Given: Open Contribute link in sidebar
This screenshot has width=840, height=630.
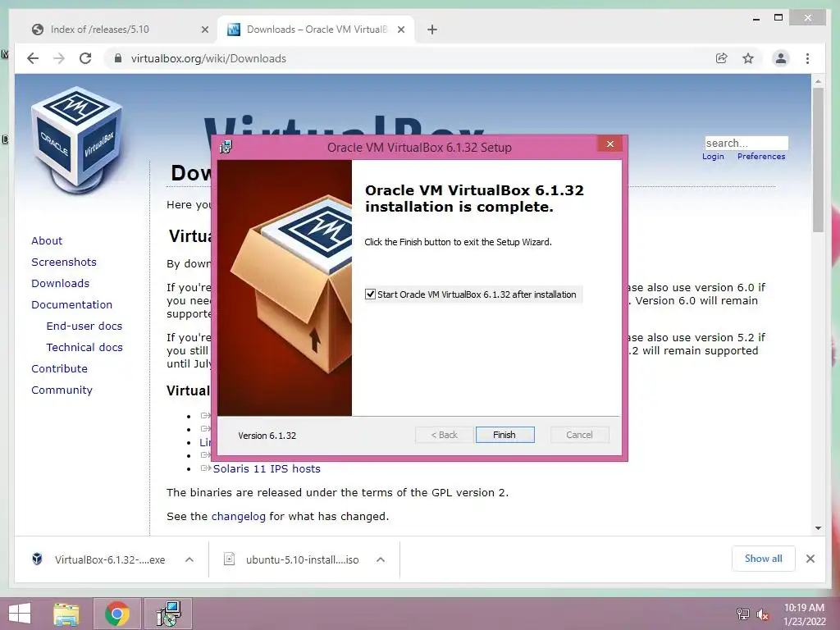Looking at the screenshot, I should click(x=59, y=369).
